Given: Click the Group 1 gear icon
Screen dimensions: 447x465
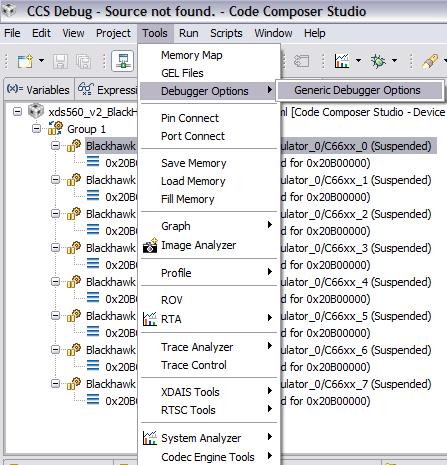Looking at the screenshot, I should pyautogui.click(x=55, y=128).
